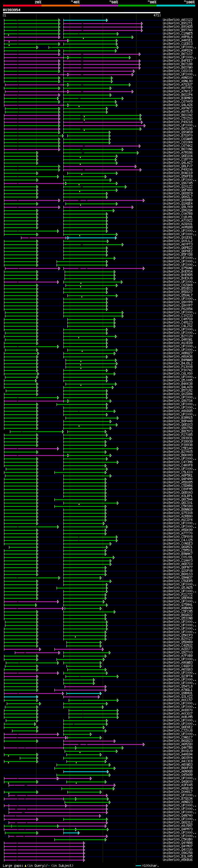The width and height of the screenshot is (198, 868).
Task: Select the UniRef100_Q9SWS9 label
Action: click(x=178, y=132)
